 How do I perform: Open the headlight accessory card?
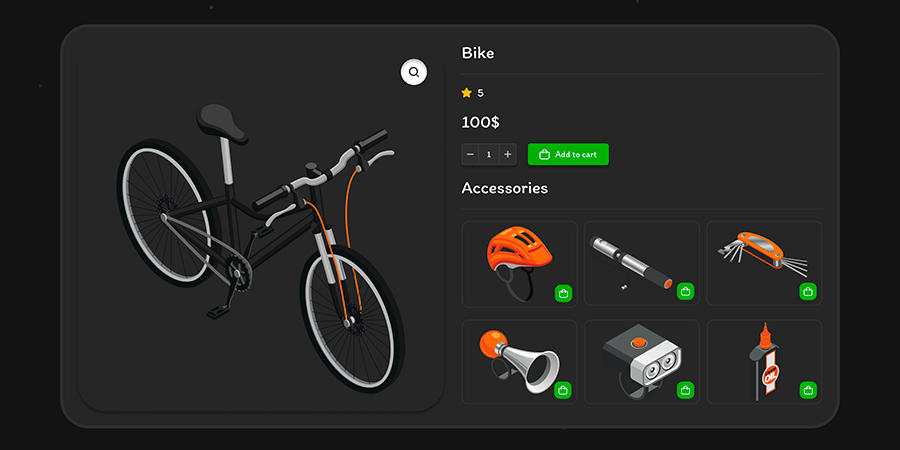(642, 362)
